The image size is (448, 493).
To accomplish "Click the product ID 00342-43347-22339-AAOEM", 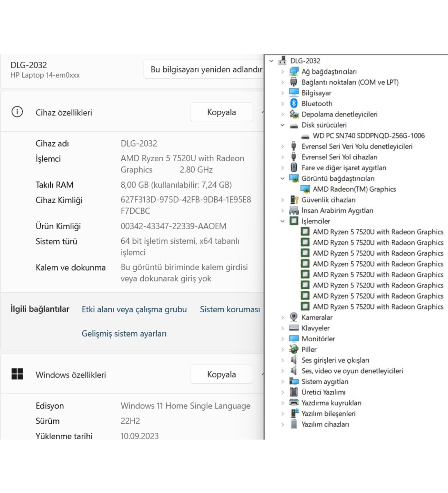I will click(173, 226).
